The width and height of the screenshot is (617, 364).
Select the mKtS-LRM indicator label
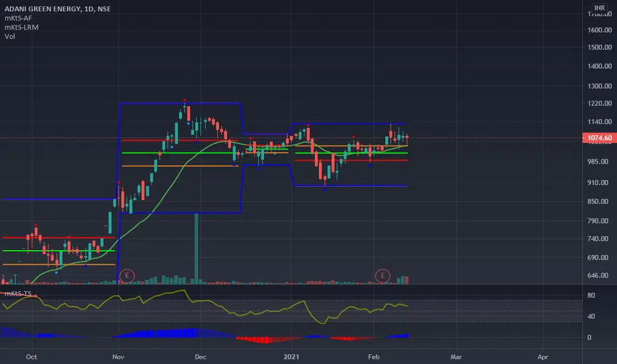[x=21, y=27]
